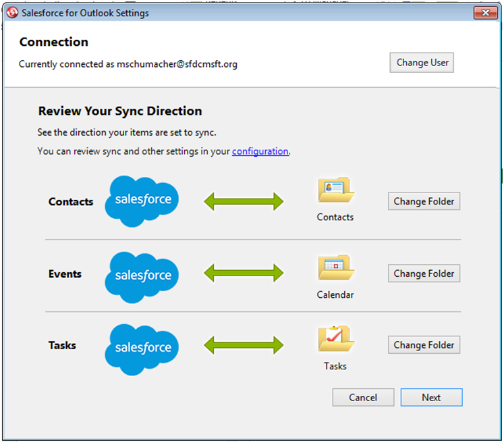Viewport: 504px width, 443px height.
Task: Open the configuration link
Action: click(x=260, y=151)
